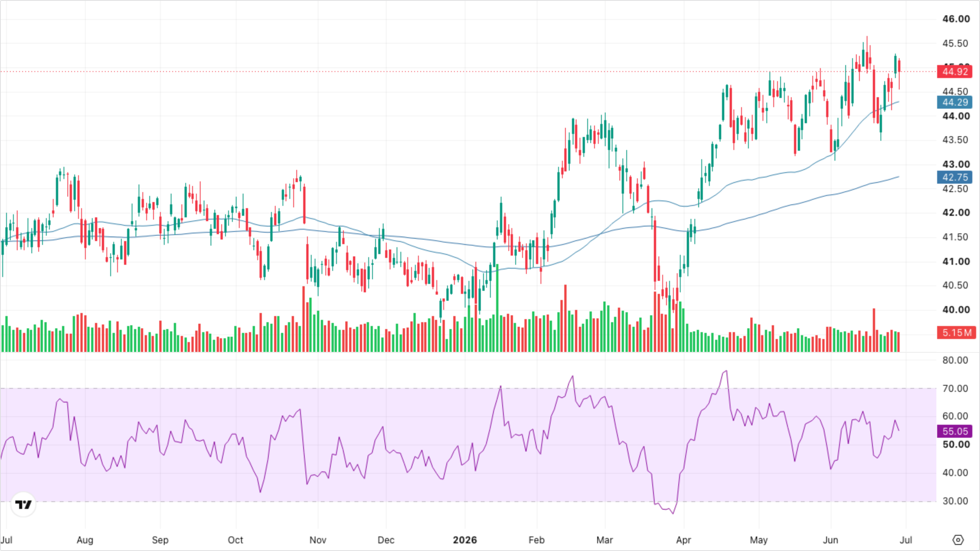Click the 41.50 price axis label

[955, 237]
